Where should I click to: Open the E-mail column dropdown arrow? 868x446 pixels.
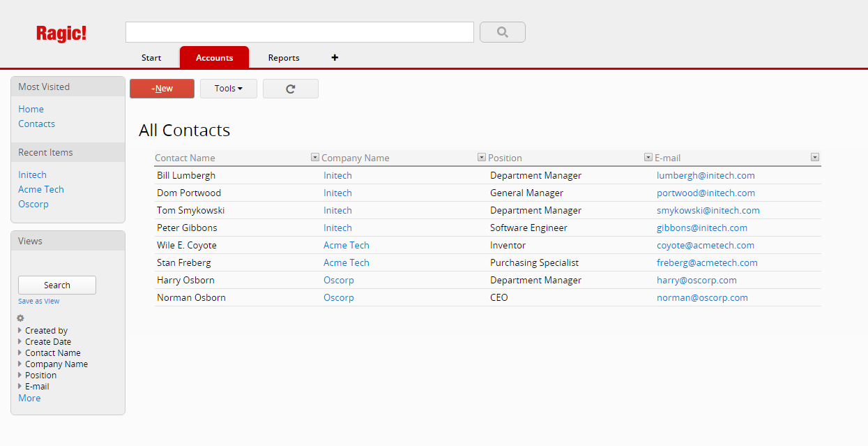pos(815,158)
